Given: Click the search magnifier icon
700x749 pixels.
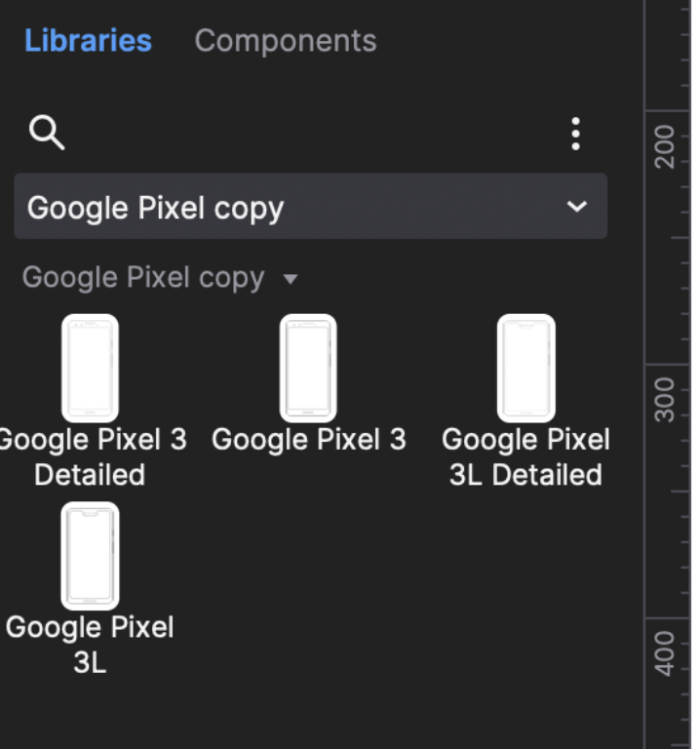Looking at the screenshot, I should (x=46, y=133).
